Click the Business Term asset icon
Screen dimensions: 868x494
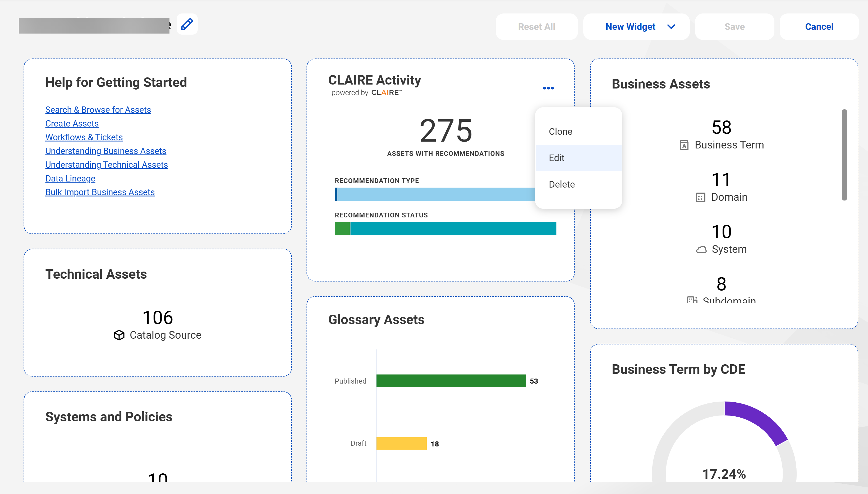(684, 145)
